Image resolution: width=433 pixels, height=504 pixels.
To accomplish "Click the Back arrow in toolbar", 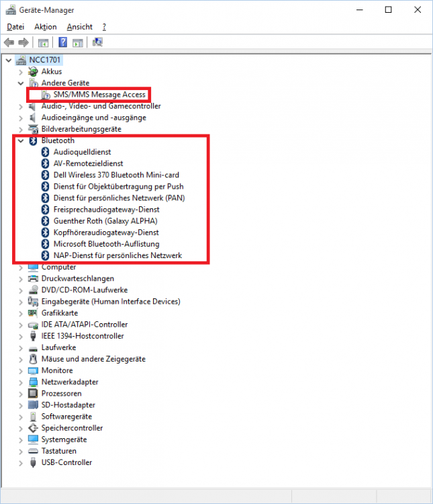I will pos(9,42).
